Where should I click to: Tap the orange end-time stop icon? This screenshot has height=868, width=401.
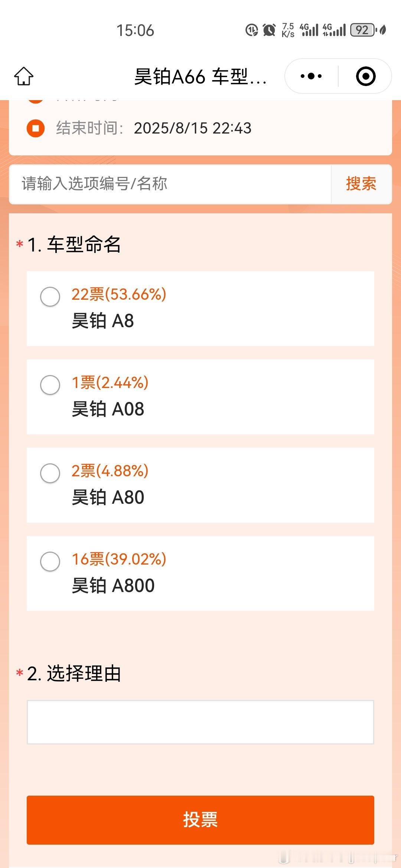[x=36, y=128]
